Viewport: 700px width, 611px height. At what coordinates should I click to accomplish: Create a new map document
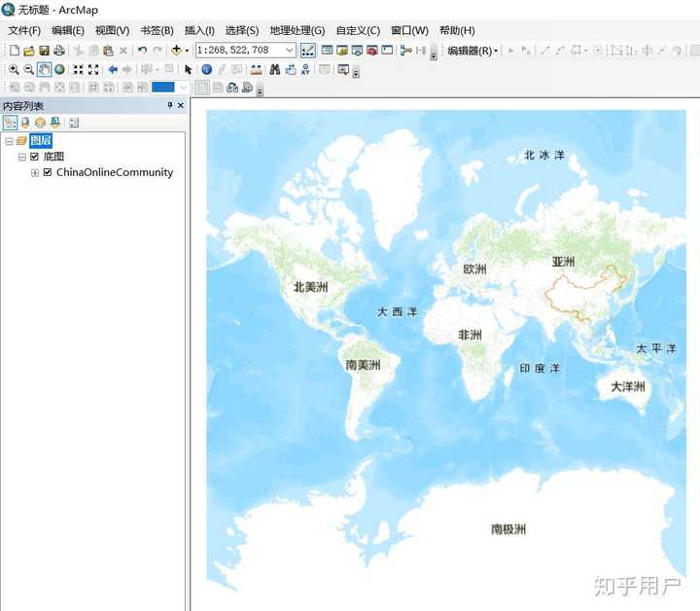pos(15,51)
